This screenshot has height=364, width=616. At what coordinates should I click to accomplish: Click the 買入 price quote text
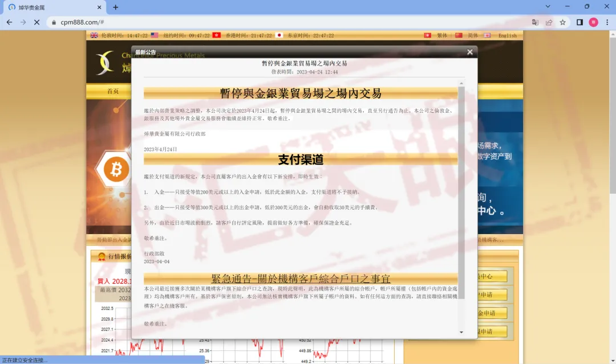(114, 281)
